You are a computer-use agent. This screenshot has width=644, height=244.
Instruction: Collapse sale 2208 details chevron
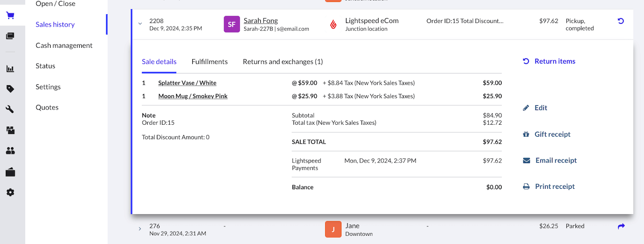coord(140,24)
